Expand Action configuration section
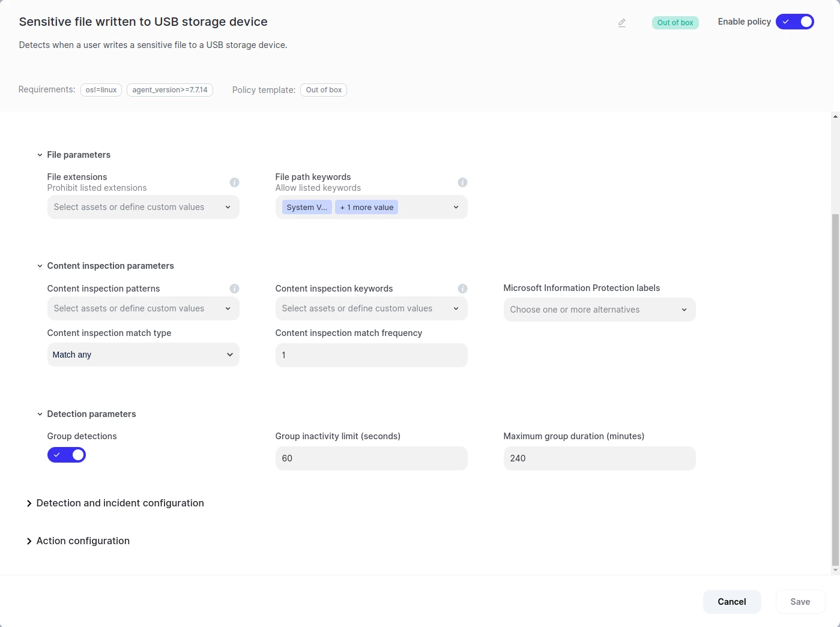Viewport: 840px width, 627px height. tap(77, 541)
